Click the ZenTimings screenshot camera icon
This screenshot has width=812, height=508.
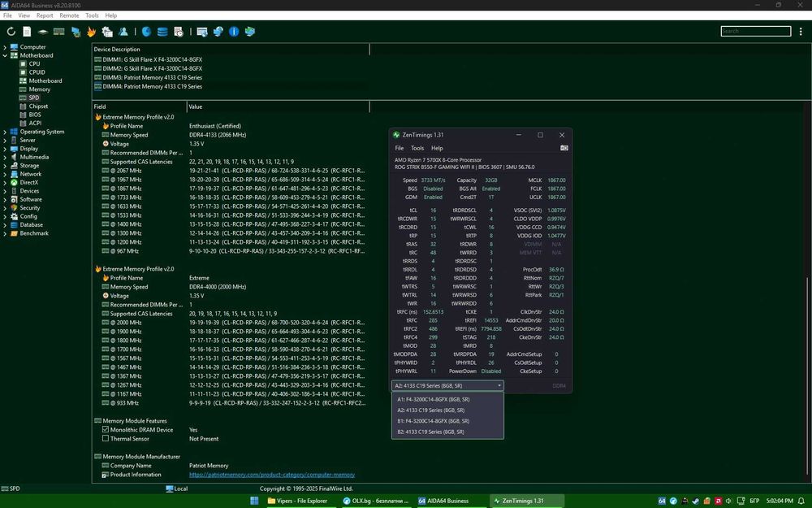(x=564, y=148)
